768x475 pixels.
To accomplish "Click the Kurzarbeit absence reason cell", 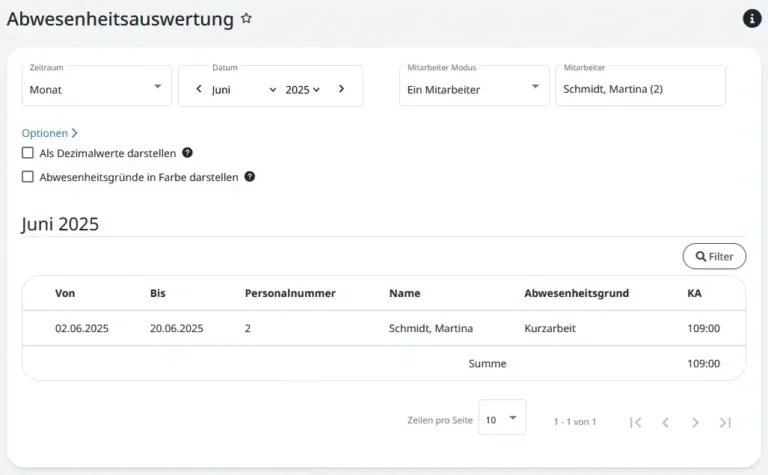I will pos(550,328).
